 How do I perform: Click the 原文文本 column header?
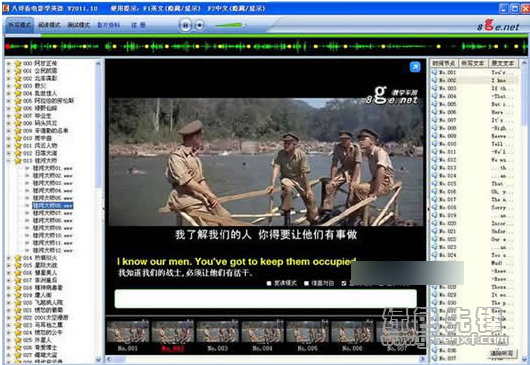tap(503, 63)
